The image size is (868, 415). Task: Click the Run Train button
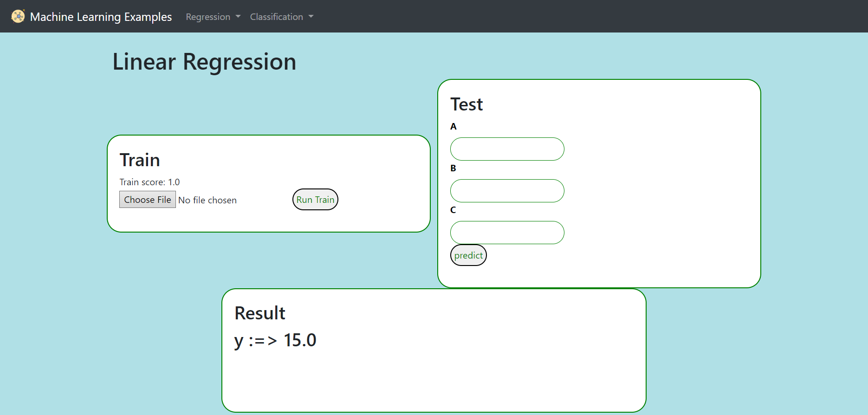[315, 200]
